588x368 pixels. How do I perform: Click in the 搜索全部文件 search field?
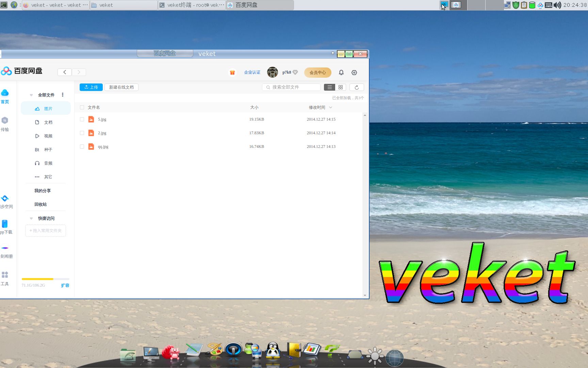click(x=291, y=87)
